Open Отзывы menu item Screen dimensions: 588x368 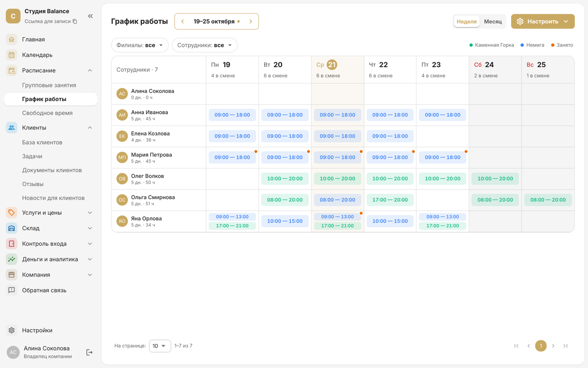(x=33, y=184)
